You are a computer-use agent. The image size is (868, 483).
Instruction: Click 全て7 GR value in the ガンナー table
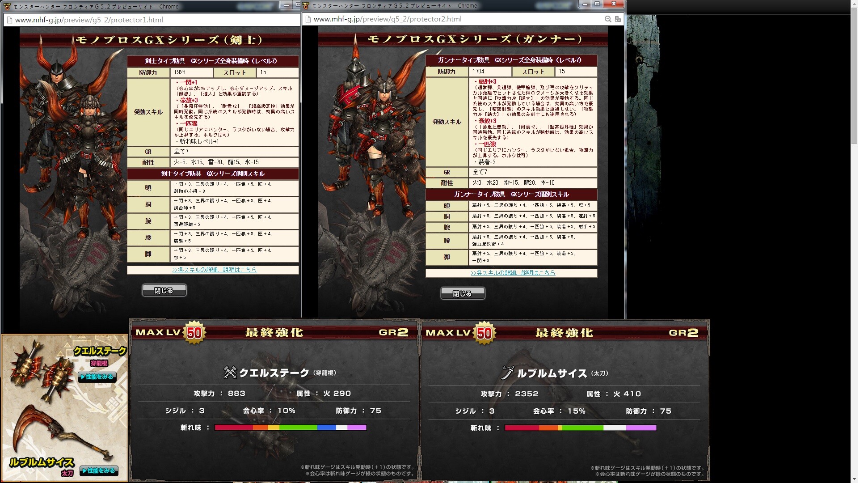[480, 172]
